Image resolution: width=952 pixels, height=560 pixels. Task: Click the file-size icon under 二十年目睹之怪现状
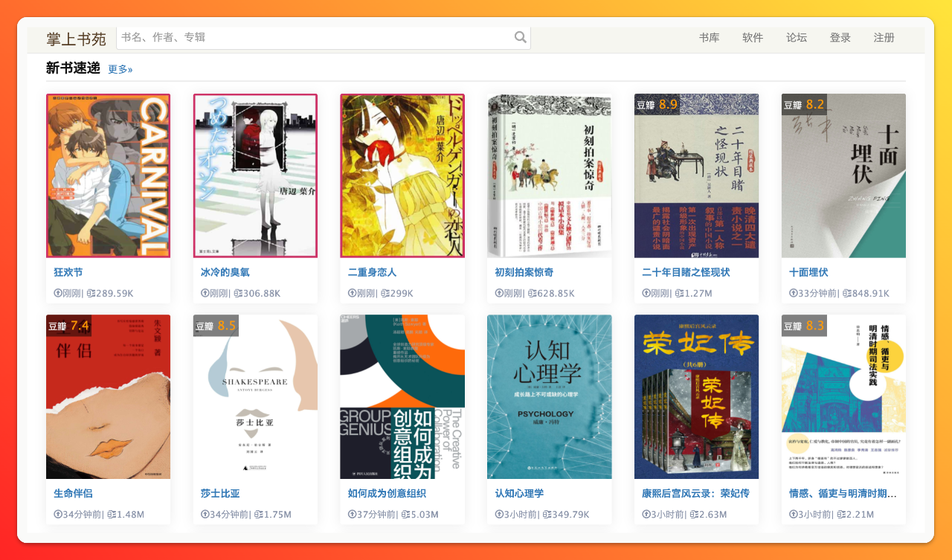(679, 293)
